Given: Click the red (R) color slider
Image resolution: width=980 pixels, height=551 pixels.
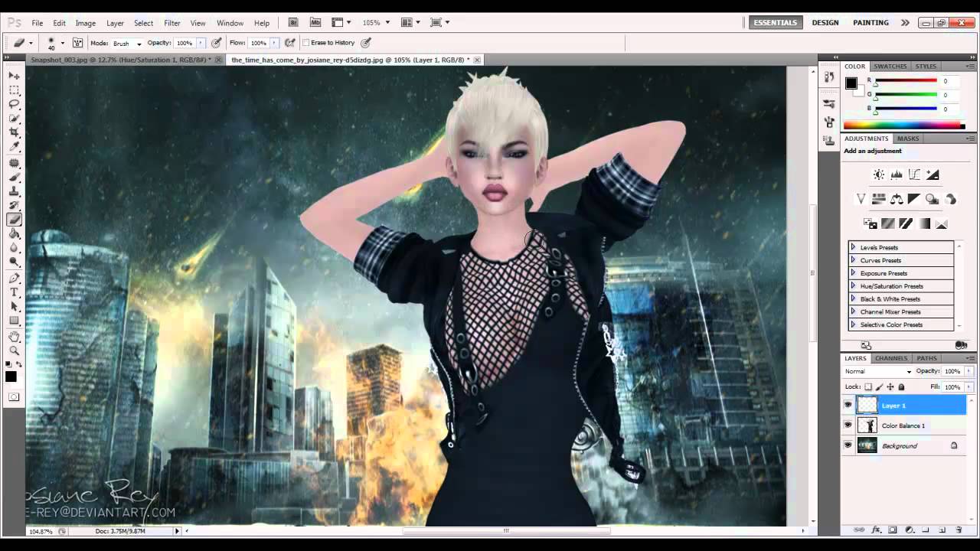Looking at the screenshot, I should coord(906,81).
